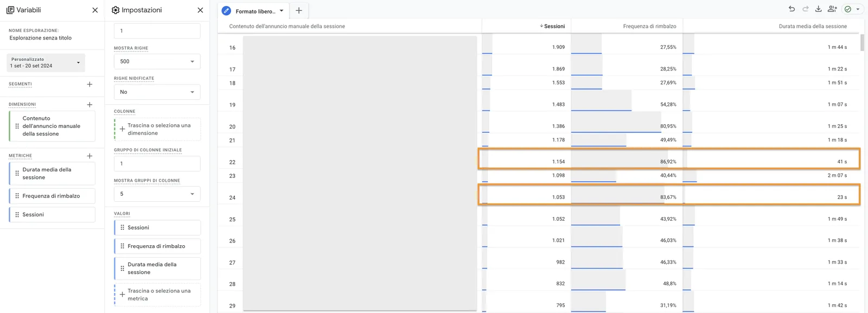Click the Gruppo di colonne iniziale field

pos(157,163)
